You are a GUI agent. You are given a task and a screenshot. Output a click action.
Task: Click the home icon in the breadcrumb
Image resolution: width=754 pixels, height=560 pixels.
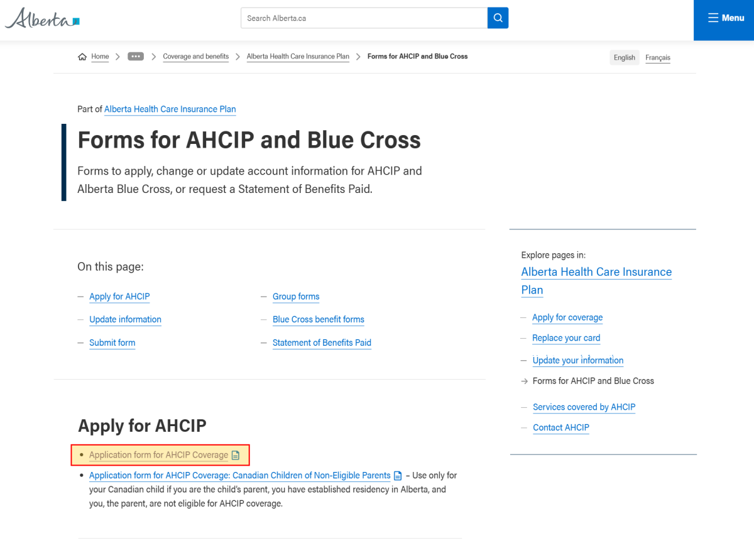point(82,56)
